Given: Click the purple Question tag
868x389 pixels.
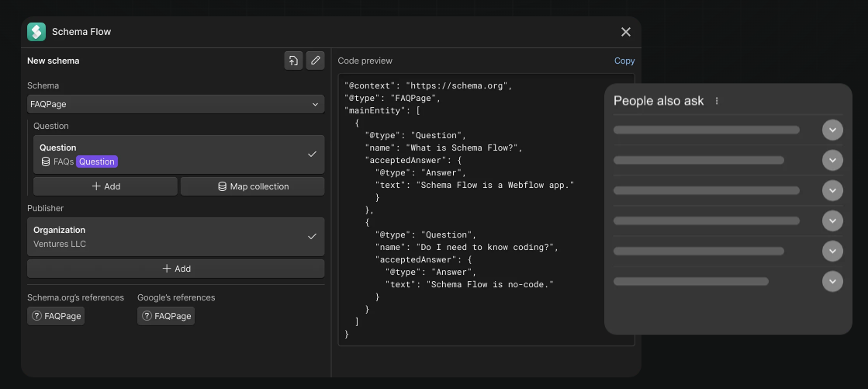Looking at the screenshot, I should pos(97,162).
